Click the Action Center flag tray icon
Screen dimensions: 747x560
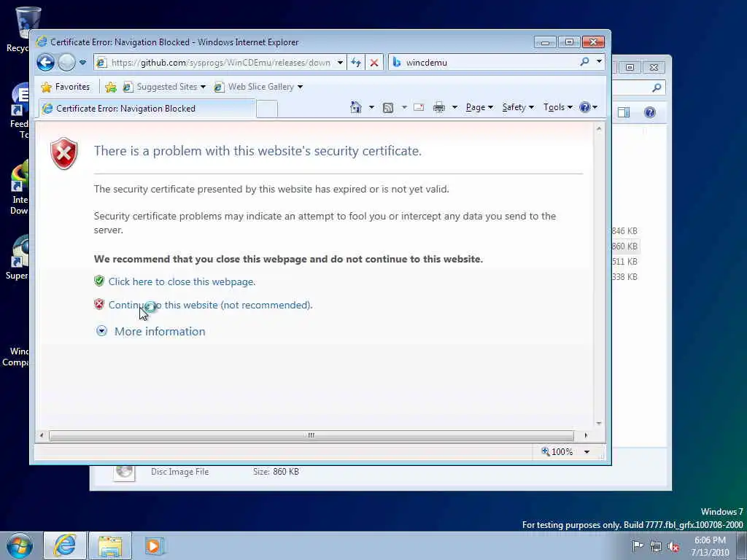click(x=638, y=546)
